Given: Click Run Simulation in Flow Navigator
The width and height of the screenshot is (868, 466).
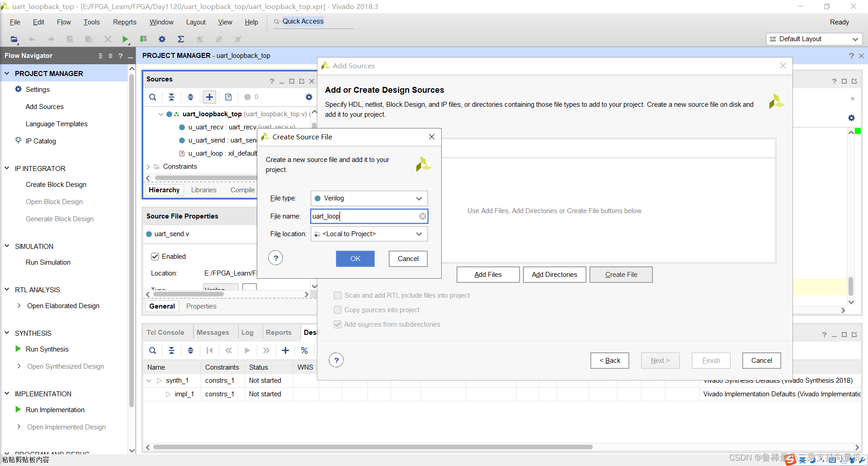Looking at the screenshot, I should coord(48,262).
